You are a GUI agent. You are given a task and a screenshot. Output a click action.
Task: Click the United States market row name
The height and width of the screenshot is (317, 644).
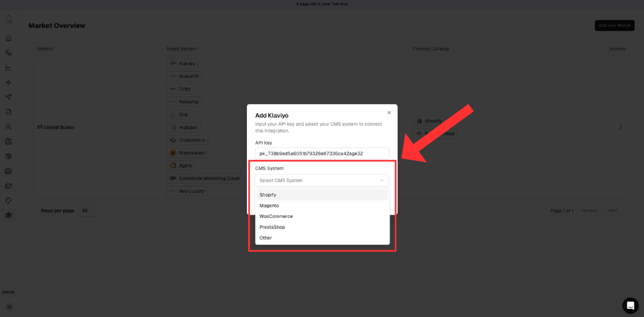59,127
